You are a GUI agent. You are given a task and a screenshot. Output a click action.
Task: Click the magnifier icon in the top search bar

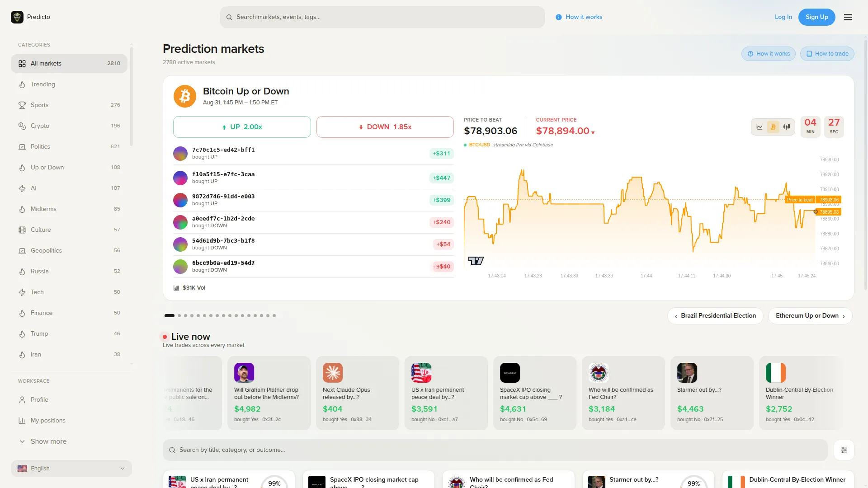point(229,17)
